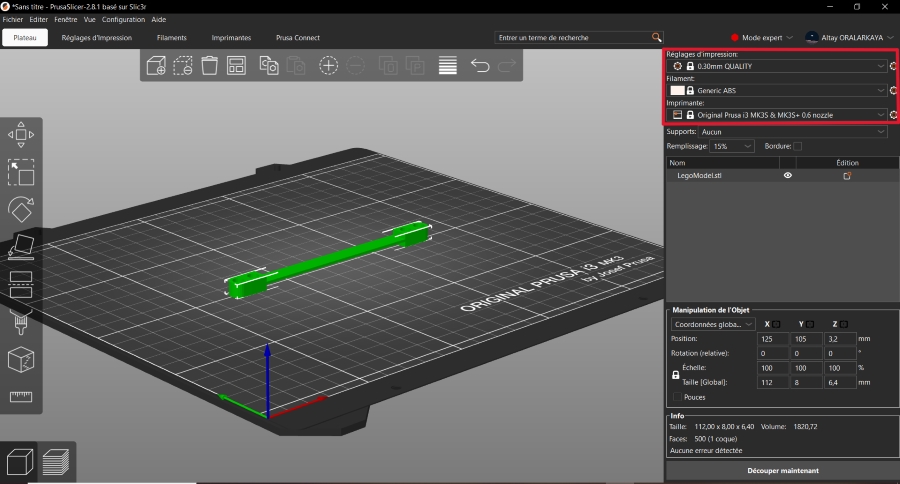
Task: Open the 0.30mm QUALITY print settings dropdown
Action: click(x=778, y=66)
